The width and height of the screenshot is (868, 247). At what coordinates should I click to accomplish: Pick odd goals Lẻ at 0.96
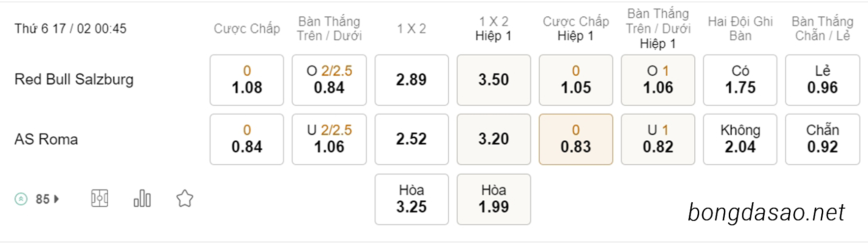(x=822, y=80)
